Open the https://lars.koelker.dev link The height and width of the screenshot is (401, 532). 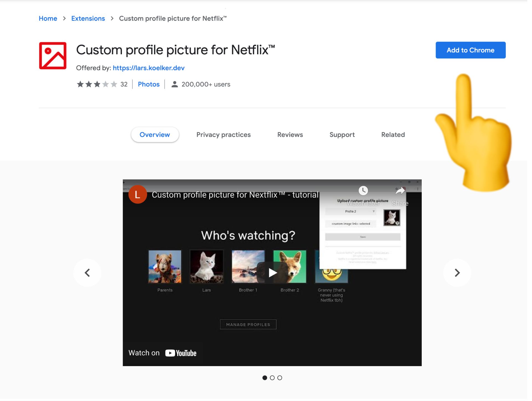pyautogui.click(x=149, y=68)
